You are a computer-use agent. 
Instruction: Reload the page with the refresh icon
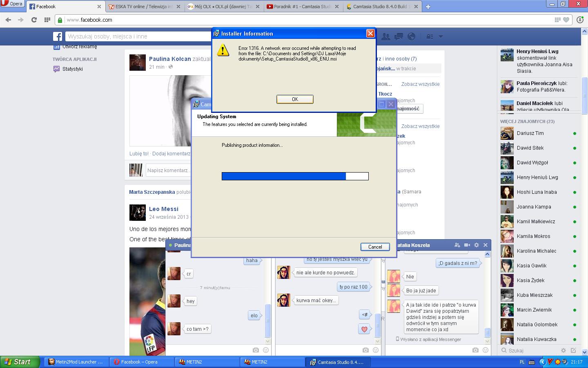(34, 20)
